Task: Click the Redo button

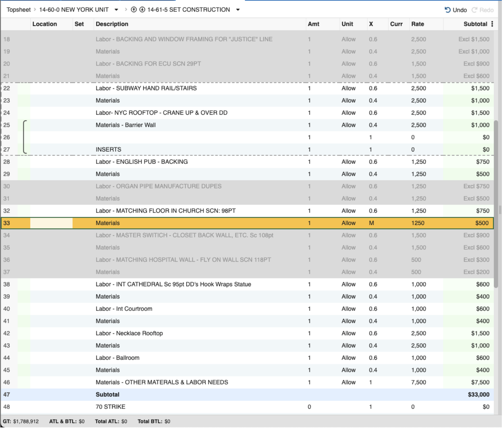Action: point(482,10)
